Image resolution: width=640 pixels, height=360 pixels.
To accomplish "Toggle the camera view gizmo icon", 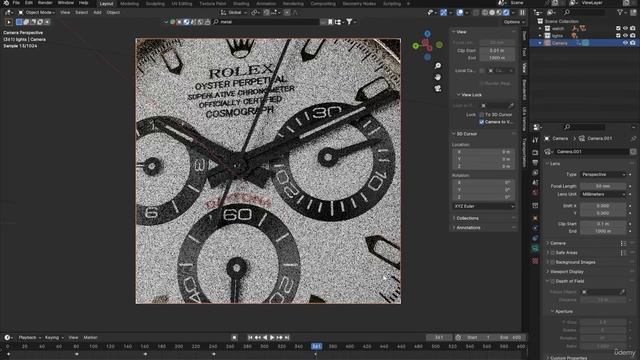I will coord(438,89).
